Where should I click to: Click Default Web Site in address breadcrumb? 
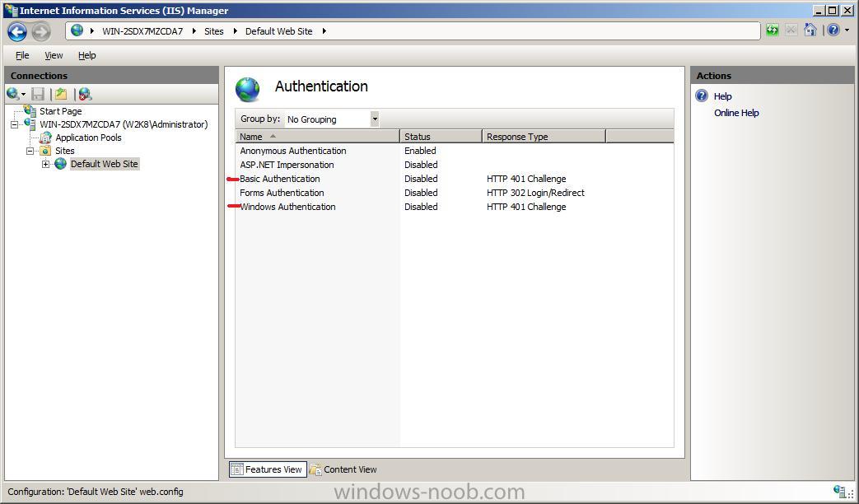point(279,31)
